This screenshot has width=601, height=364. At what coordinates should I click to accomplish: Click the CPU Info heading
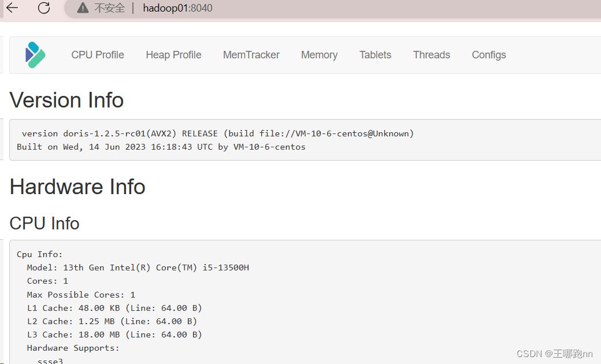44,224
